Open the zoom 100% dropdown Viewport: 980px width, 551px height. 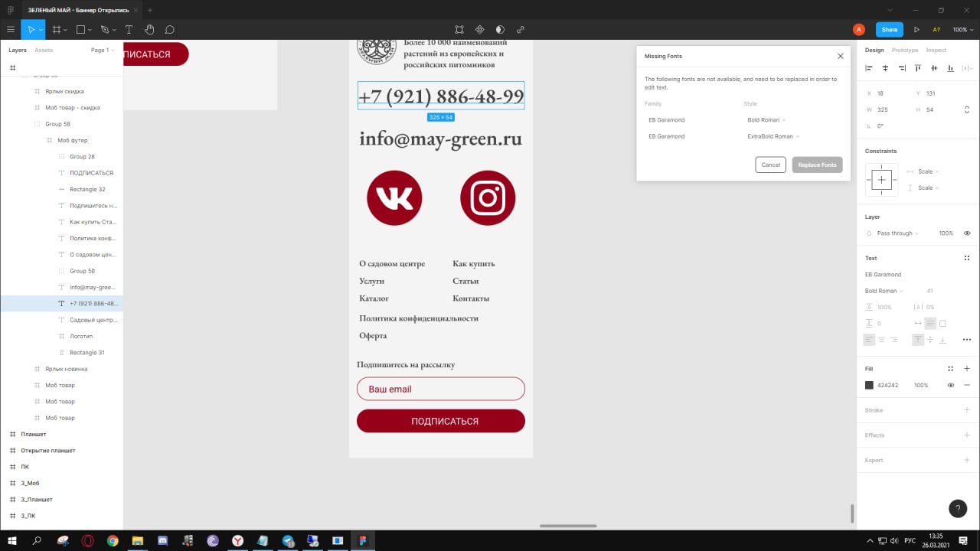[962, 30]
